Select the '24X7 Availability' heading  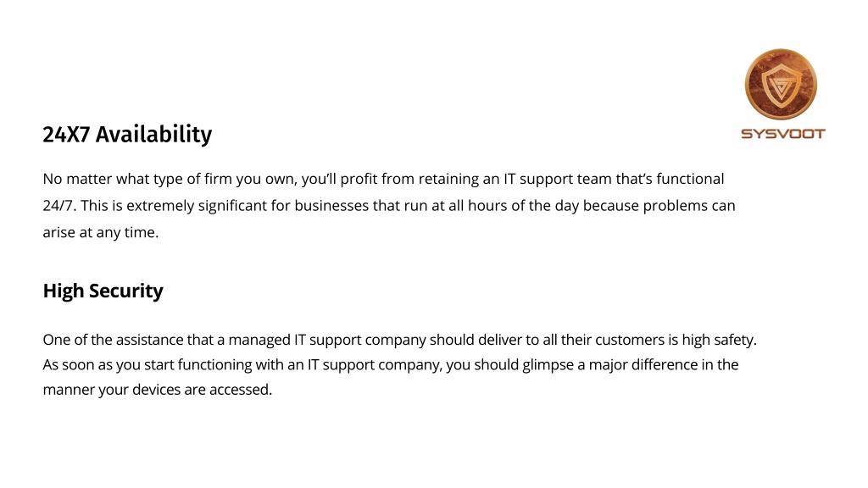tap(127, 135)
